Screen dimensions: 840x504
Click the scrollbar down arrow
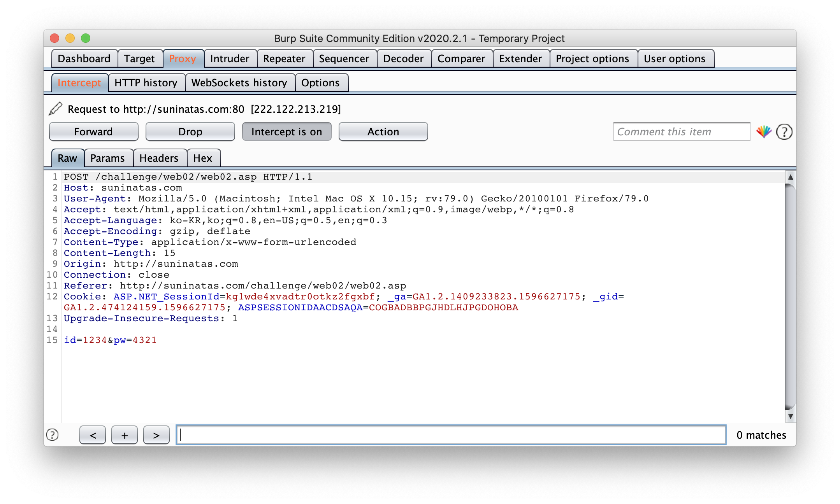point(790,416)
